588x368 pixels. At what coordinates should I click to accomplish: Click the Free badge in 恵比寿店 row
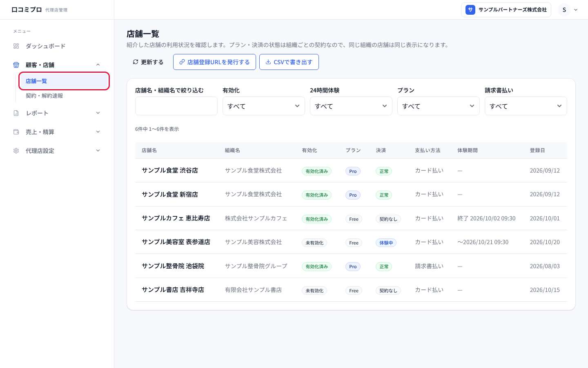(354, 219)
